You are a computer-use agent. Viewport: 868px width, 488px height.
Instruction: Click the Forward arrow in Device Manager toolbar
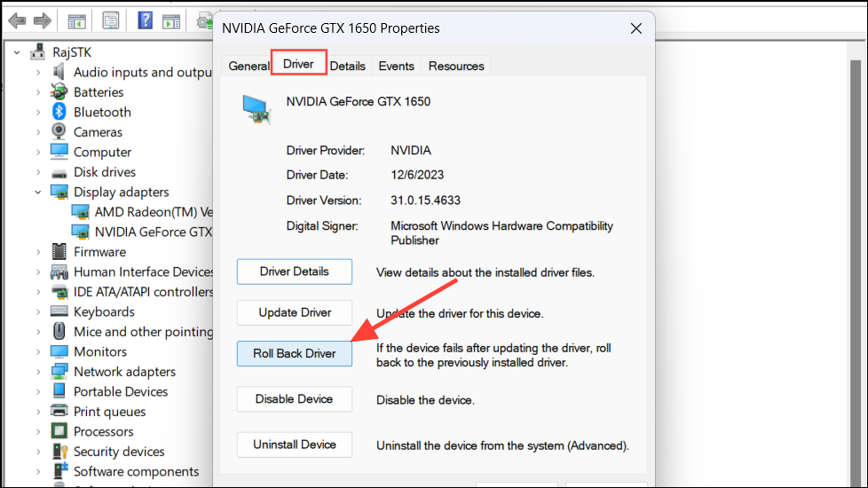point(42,21)
